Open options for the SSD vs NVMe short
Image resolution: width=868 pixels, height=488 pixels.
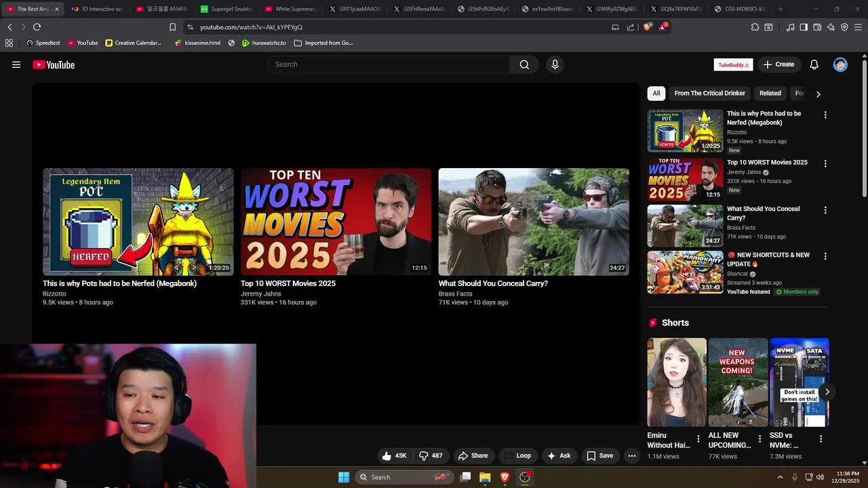[821, 439]
